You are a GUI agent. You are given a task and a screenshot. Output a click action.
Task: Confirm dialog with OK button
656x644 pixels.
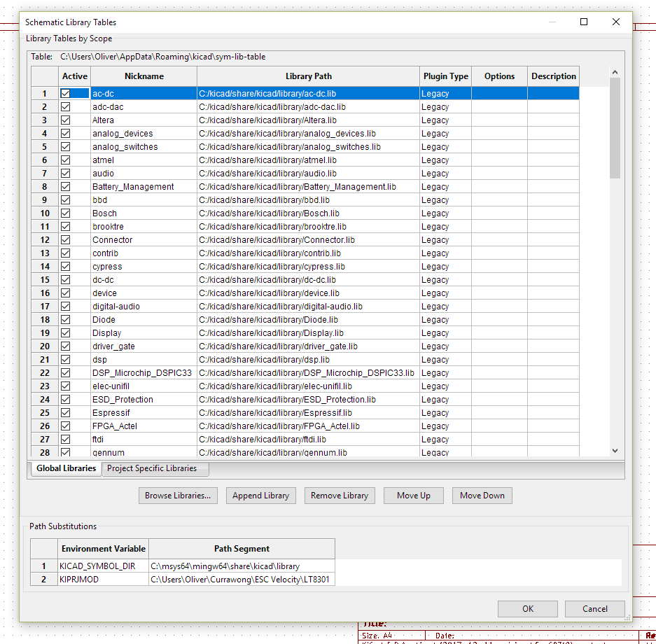pos(527,609)
